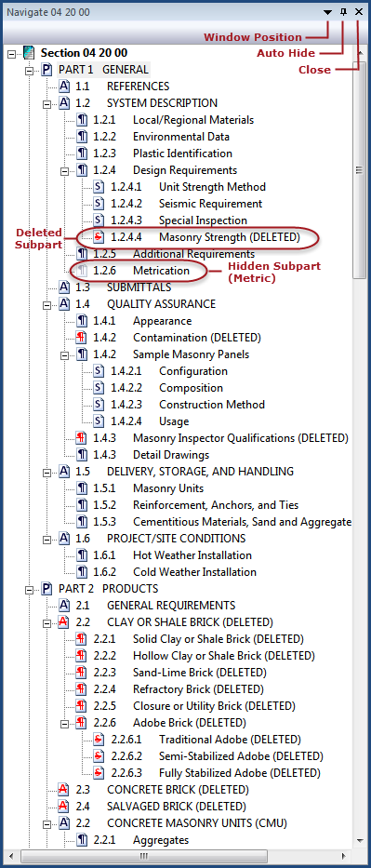Click the deleted subpart icon for 1.2.4.4 Masonry Strength
Viewport: 371px width, 868px height.
click(x=99, y=237)
